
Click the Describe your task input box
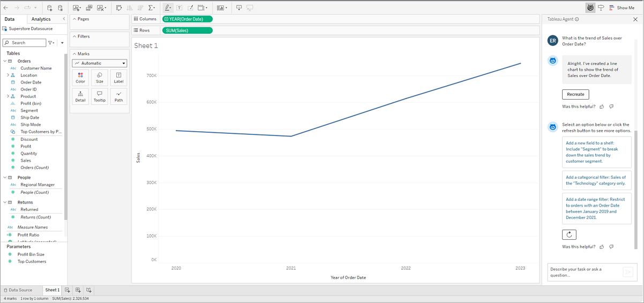pos(584,272)
